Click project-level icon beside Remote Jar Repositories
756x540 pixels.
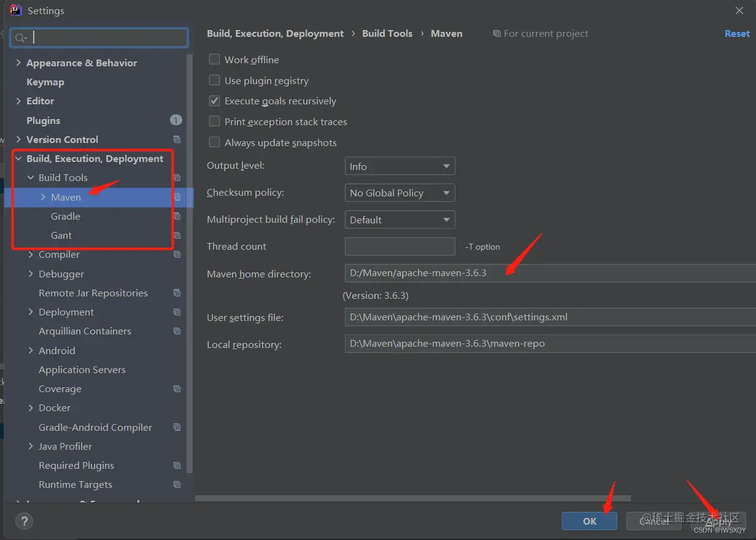(x=177, y=293)
